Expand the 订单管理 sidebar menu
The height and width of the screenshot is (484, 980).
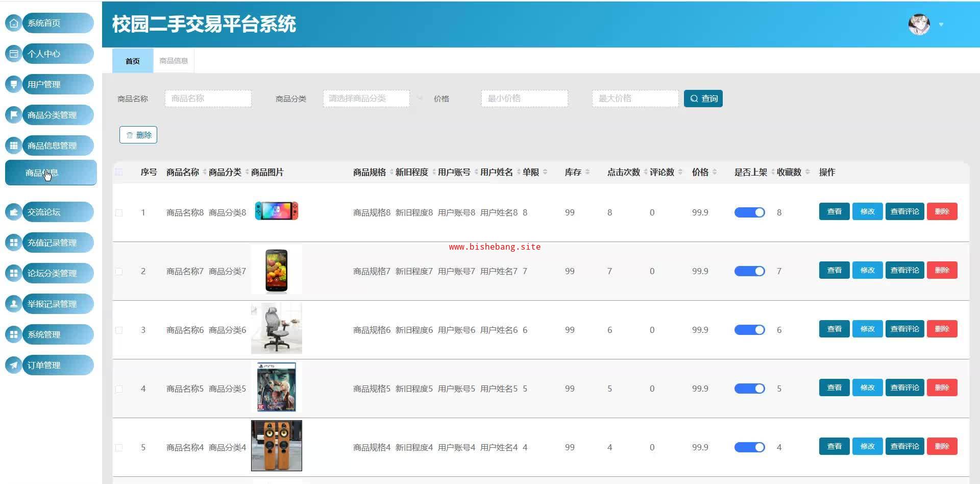point(58,365)
